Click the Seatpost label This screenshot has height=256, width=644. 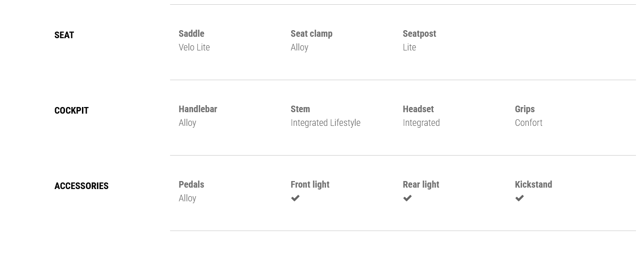click(419, 34)
